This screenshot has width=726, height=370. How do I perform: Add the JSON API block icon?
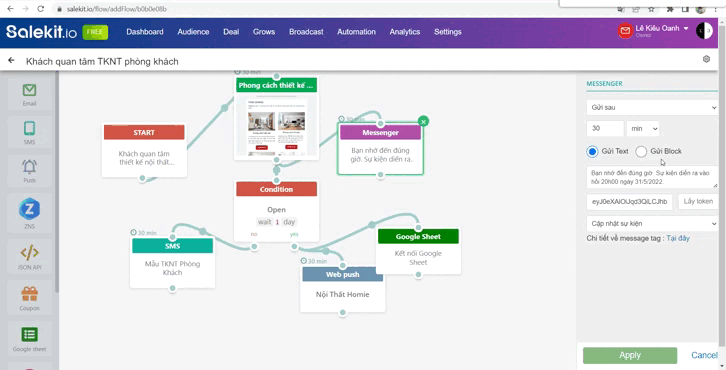point(29,253)
